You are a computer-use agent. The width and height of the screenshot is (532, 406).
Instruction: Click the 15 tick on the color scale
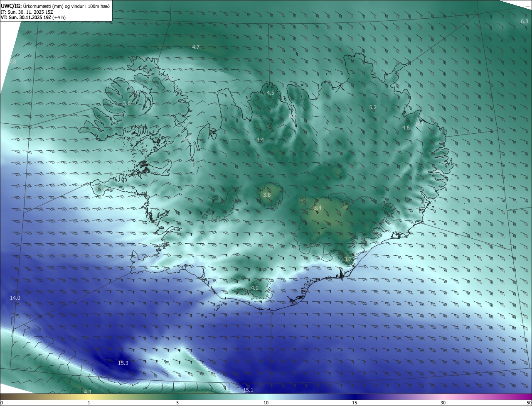355,403
